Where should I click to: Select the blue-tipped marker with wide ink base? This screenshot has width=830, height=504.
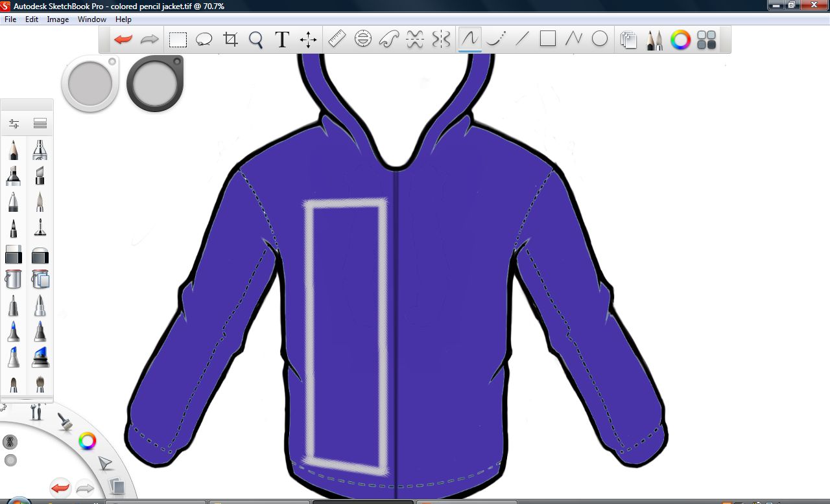(x=40, y=357)
